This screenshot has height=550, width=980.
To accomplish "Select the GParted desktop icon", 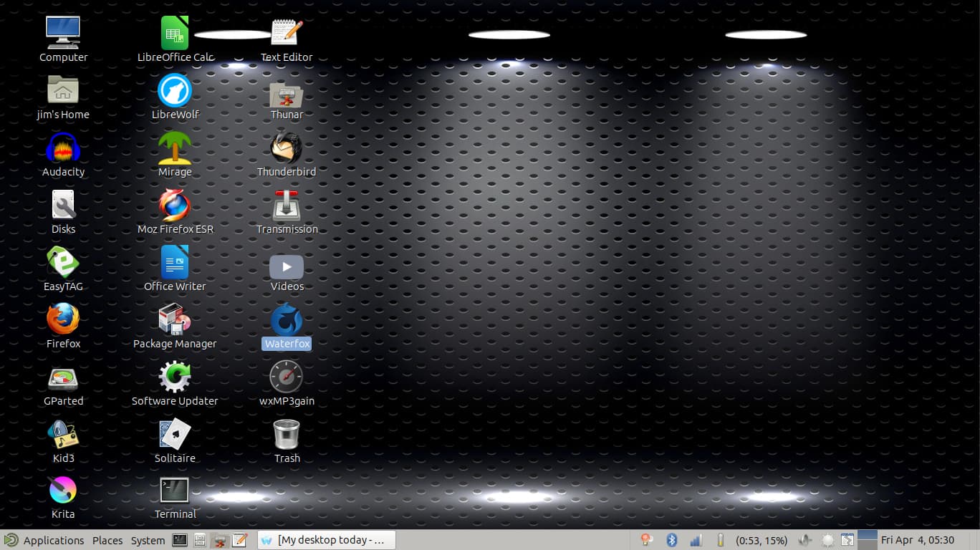I will 63,379.
